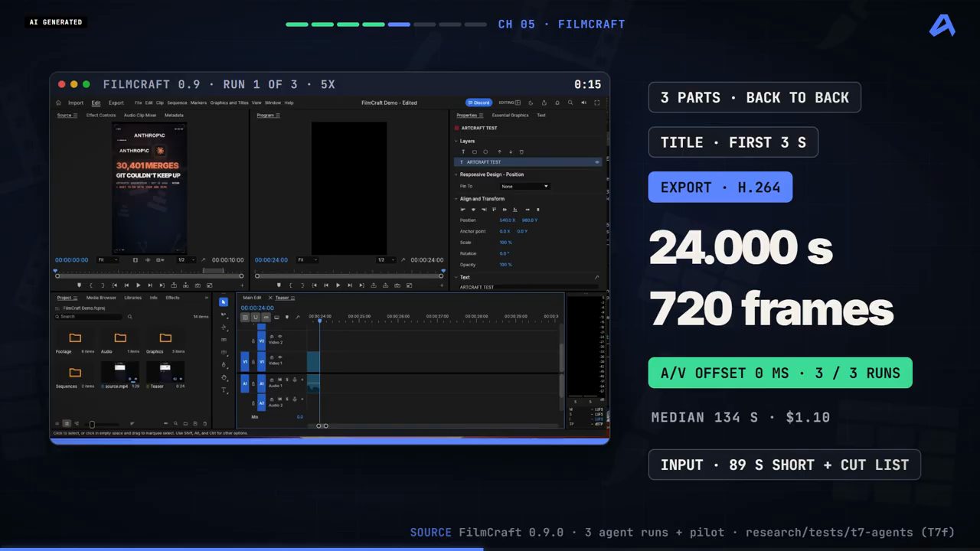
Task: Switch to Import workspace
Action: click(x=76, y=103)
